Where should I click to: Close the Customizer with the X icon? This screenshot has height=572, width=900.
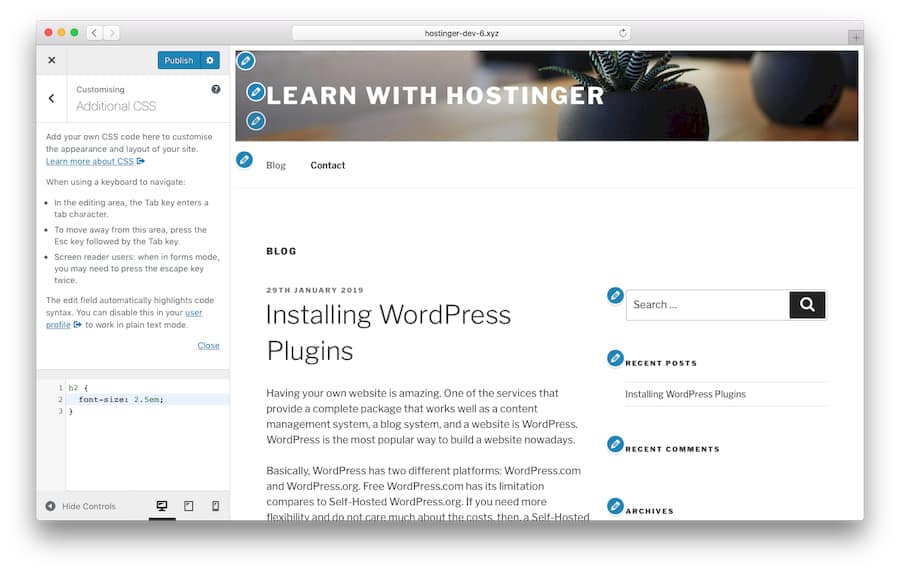click(x=52, y=60)
